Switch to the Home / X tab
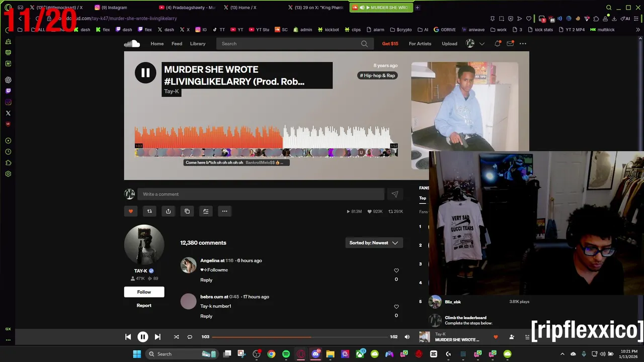Viewport: 644px width, 362px height. click(x=252, y=8)
